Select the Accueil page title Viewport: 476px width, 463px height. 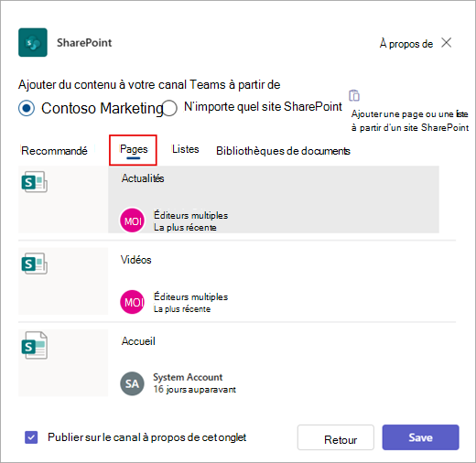[138, 341]
